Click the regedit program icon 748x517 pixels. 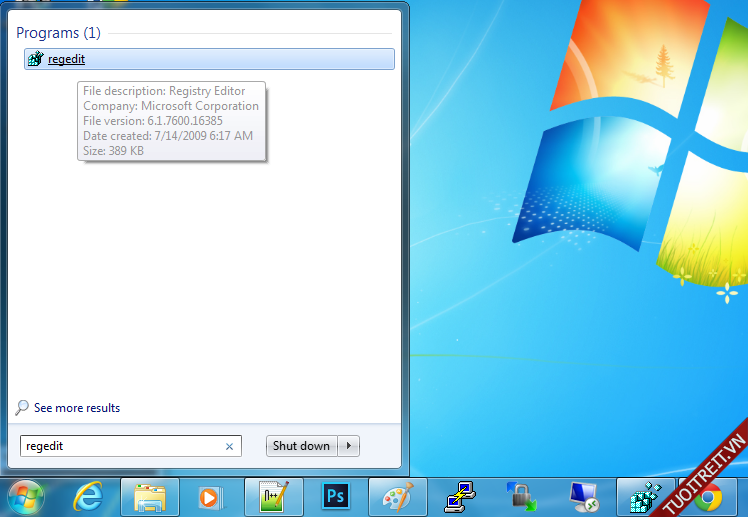(x=36, y=59)
